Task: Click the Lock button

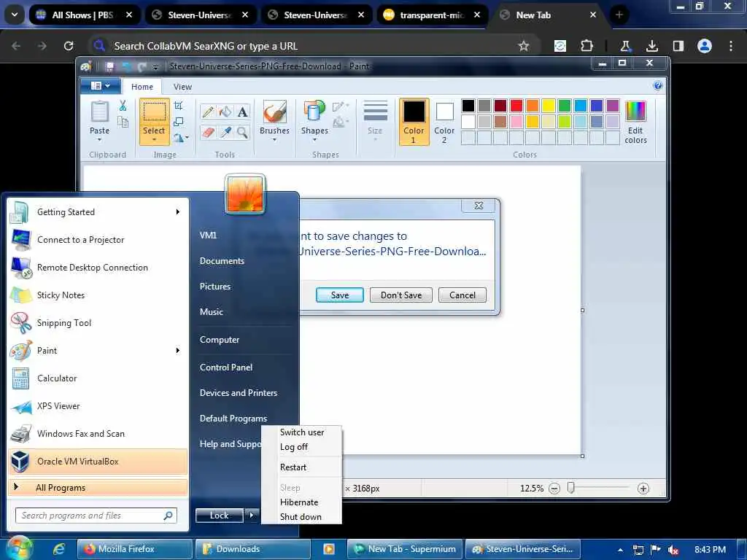Action: pos(219,516)
